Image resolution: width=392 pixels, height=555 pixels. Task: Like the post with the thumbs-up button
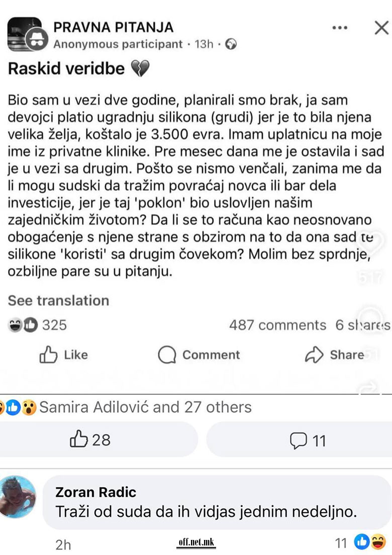(63, 355)
